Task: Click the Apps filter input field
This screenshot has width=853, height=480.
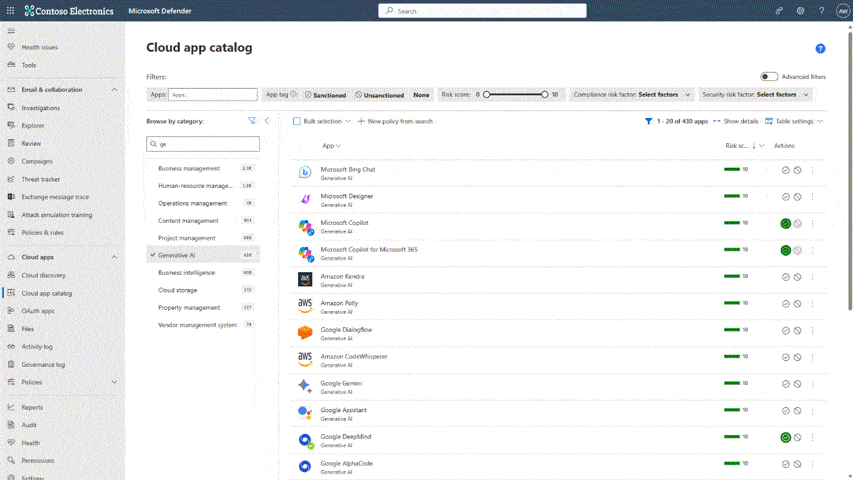Action: pos(213,95)
